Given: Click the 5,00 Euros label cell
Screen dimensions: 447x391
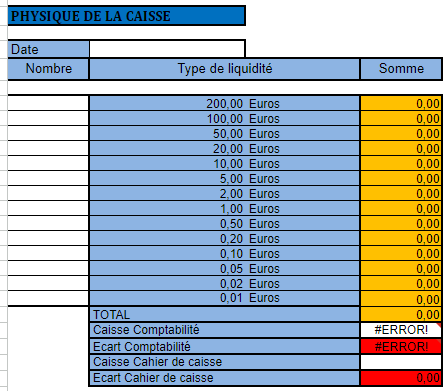Looking at the screenshot, I should pos(225,178).
